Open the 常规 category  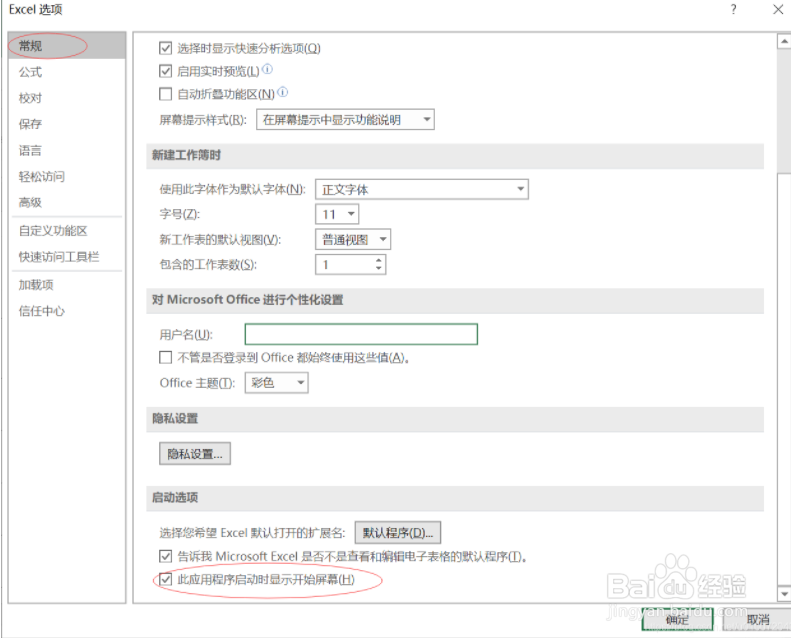(x=67, y=46)
